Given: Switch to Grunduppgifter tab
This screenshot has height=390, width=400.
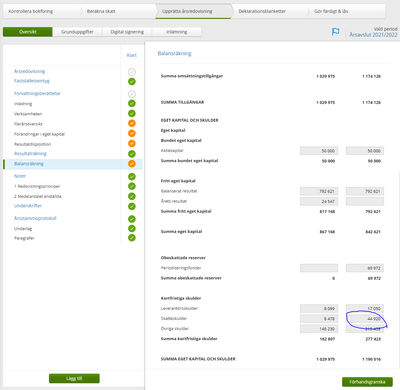Looking at the screenshot, I should pyautogui.click(x=77, y=32).
